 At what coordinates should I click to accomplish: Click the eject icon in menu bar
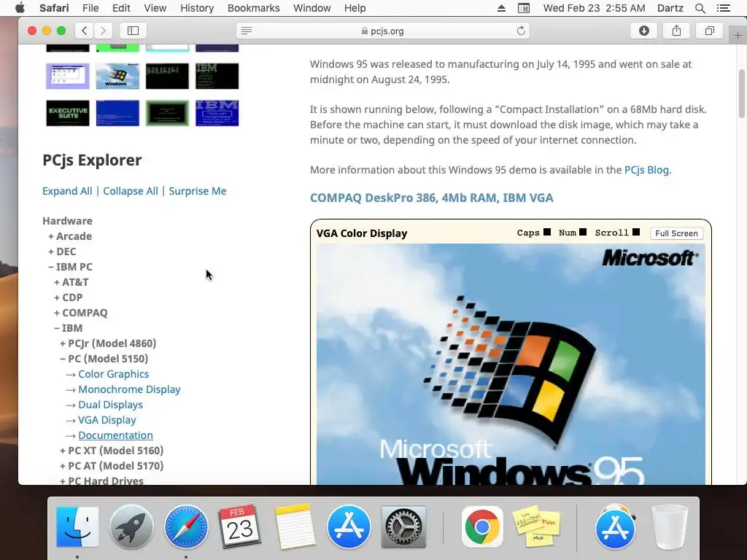click(x=501, y=8)
